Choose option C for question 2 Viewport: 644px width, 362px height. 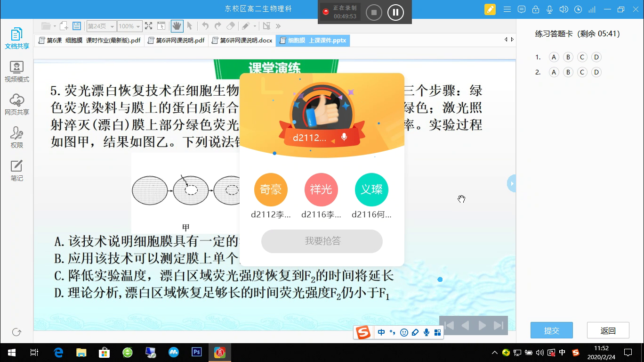(x=582, y=72)
